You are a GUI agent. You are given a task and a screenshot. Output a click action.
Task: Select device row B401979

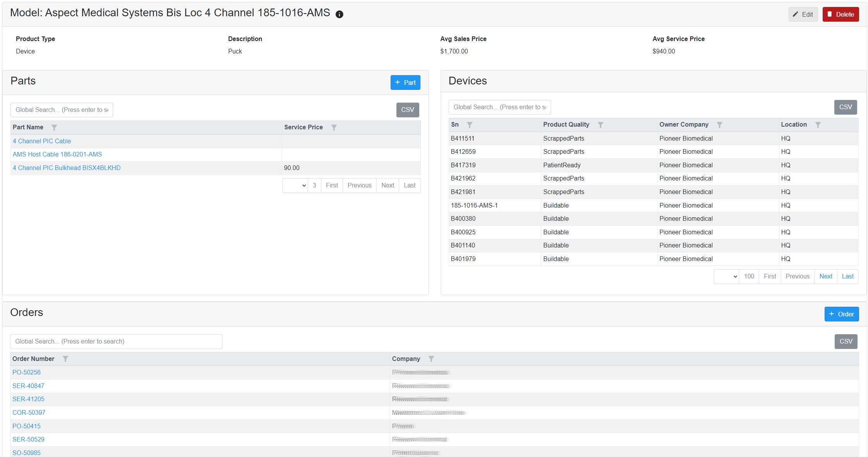pos(653,259)
